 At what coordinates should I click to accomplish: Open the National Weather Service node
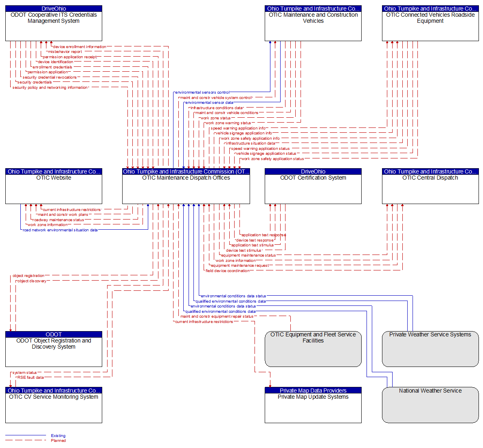(x=430, y=405)
